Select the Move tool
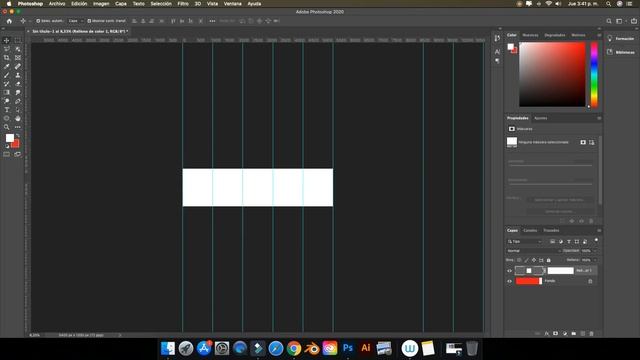The height and width of the screenshot is (360, 640). coord(7,40)
